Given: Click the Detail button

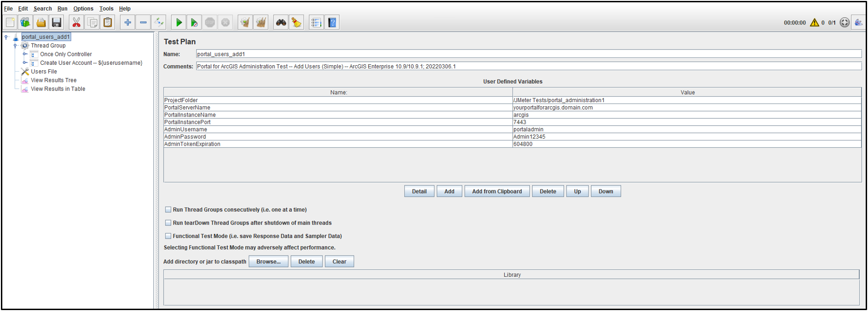Looking at the screenshot, I should coord(419,191).
